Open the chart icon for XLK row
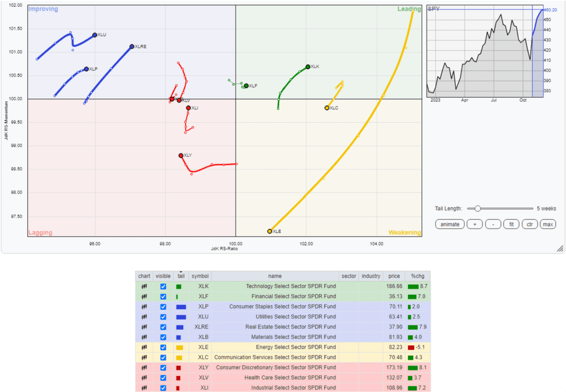Screen dimensions: 566x392 [x=144, y=286]
